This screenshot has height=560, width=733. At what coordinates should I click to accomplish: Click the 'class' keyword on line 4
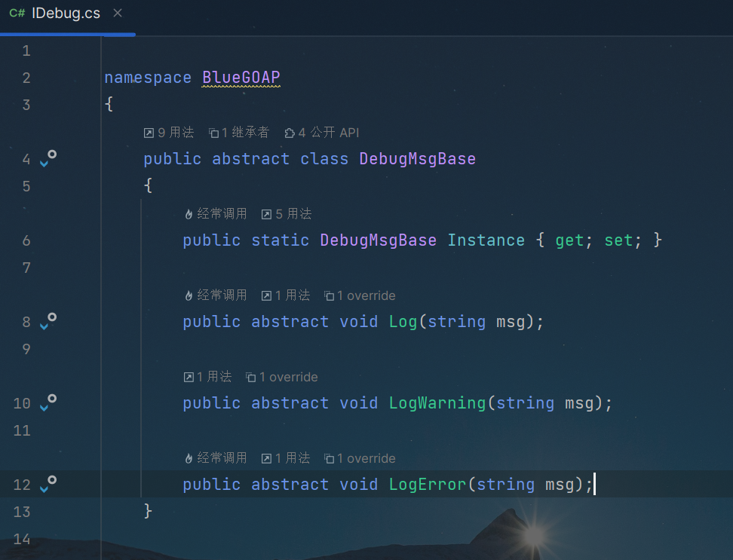tap(324, 159)
